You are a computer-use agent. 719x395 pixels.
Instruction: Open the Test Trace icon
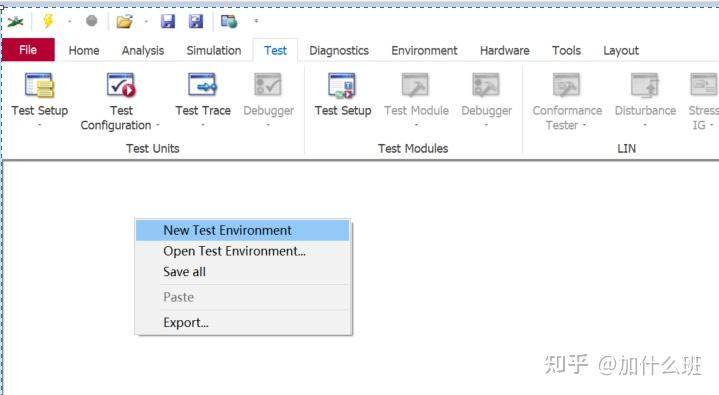[x=203, y=84]
